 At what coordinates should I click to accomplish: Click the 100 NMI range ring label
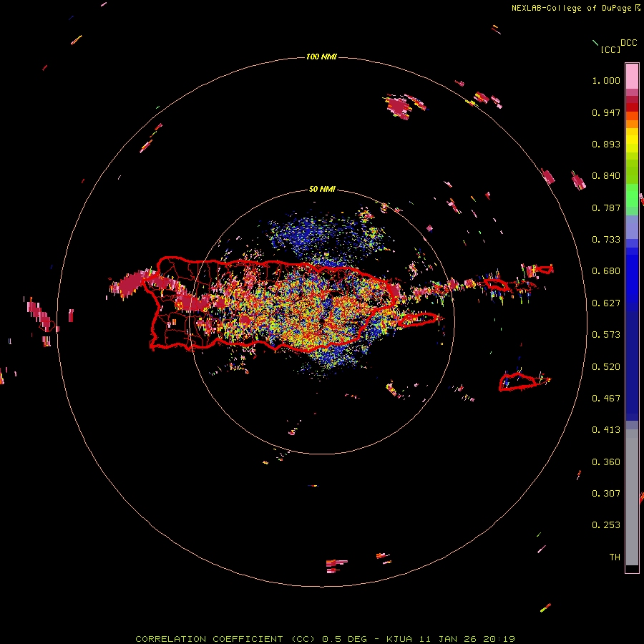click(x=321, y=57)
